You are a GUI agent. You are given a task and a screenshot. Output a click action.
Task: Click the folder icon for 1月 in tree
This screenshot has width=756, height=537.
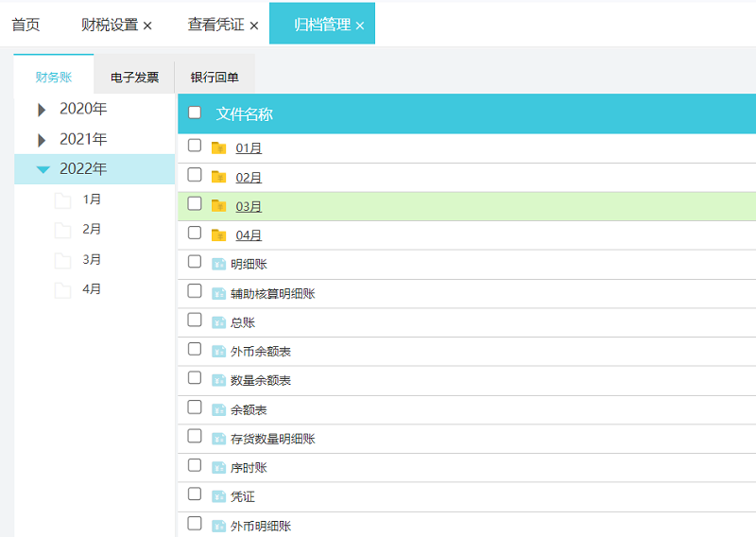click(x=63, y=200)
